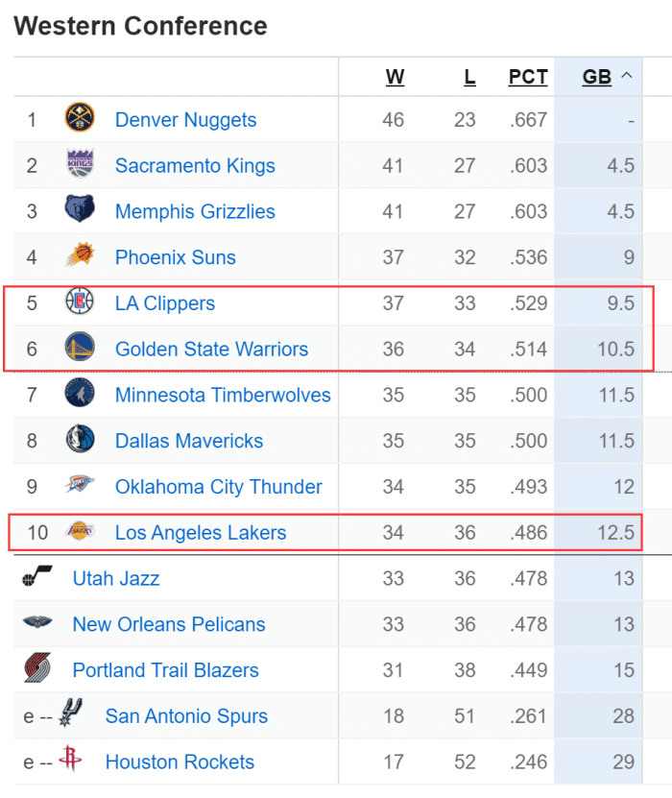
Task: Click the Phoenix Suns logo
Action: click(x=80, y=256)
